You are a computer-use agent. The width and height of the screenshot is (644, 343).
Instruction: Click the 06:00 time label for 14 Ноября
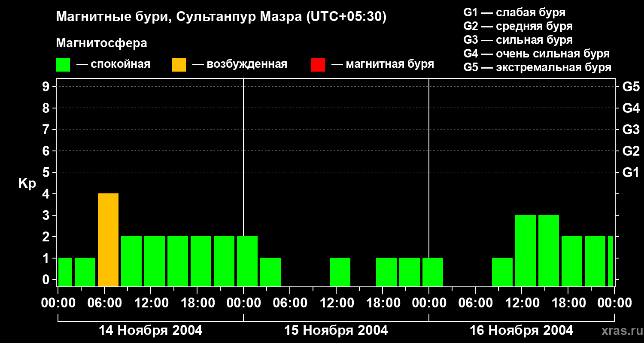coord(104,303)
